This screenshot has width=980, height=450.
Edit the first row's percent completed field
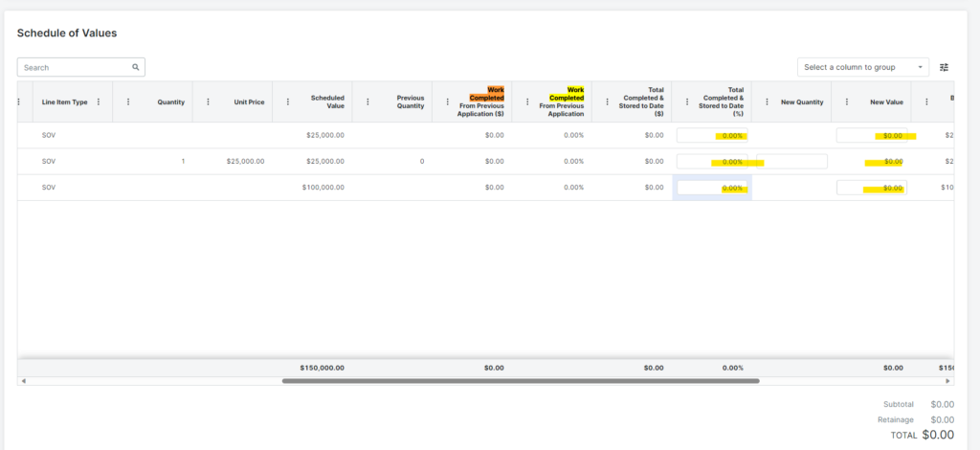point(712,135)
